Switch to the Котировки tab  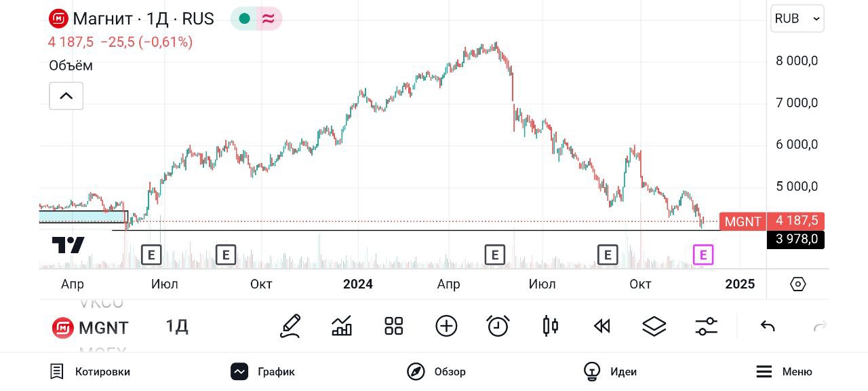(x=90, y=371)
